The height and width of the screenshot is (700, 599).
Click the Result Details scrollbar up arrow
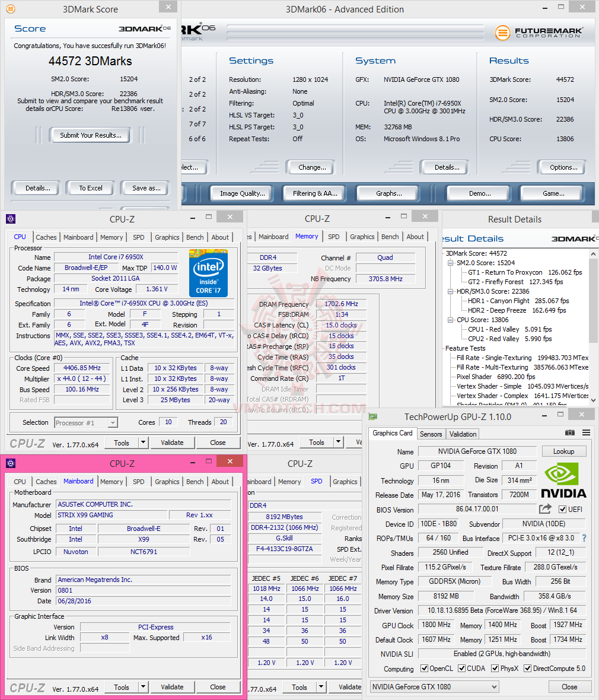point(593,253)
